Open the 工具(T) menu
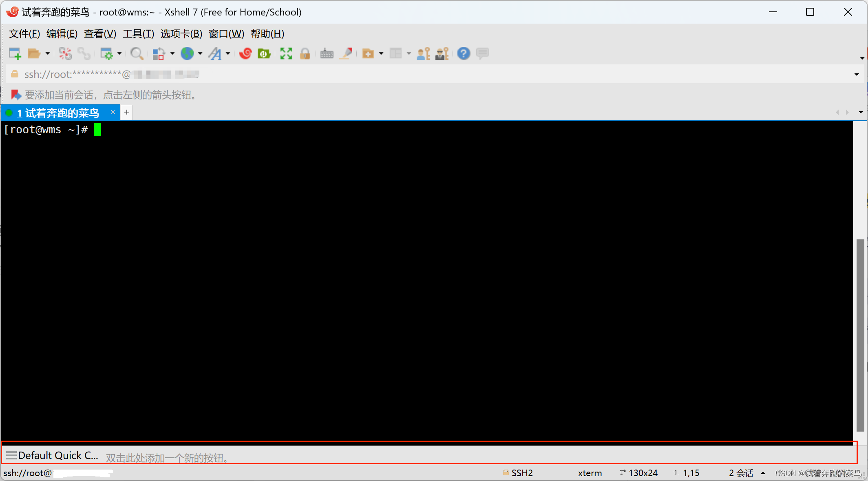 pos(138,34)
